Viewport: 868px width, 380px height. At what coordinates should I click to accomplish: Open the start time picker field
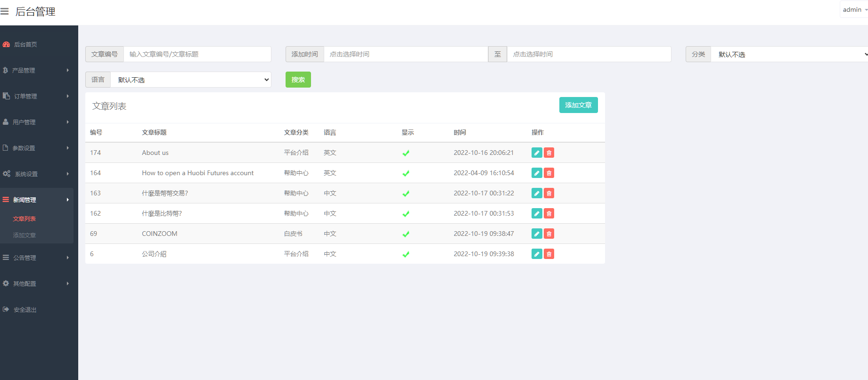click(x=405, y=54)
